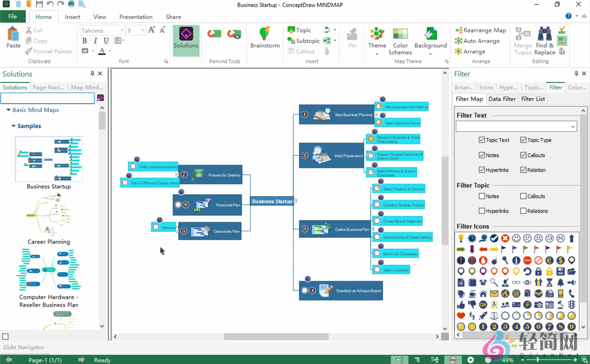
Task: Expand the Color Schemes dropdown
Action: (400, 41)
